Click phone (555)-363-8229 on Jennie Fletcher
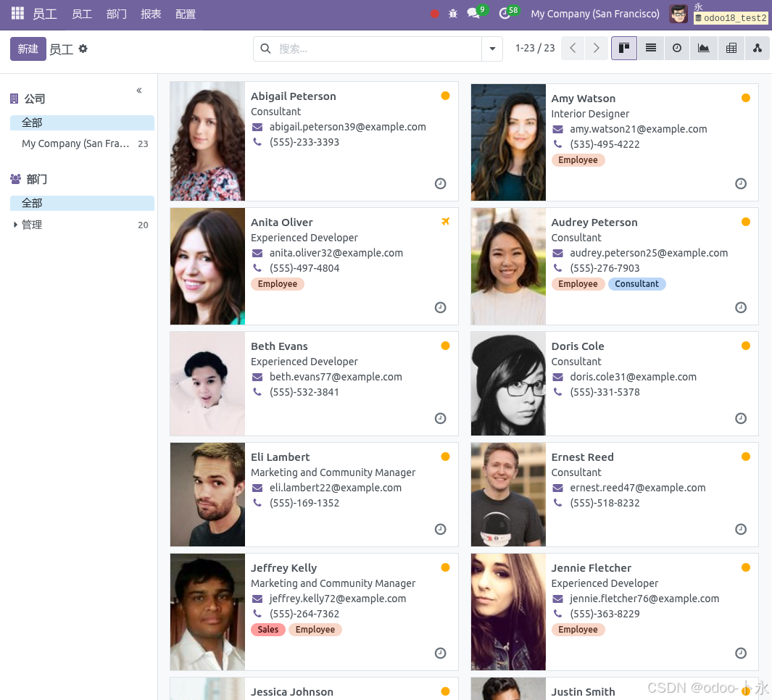Viewport: 772px width, 700px height. coord(605,614)
